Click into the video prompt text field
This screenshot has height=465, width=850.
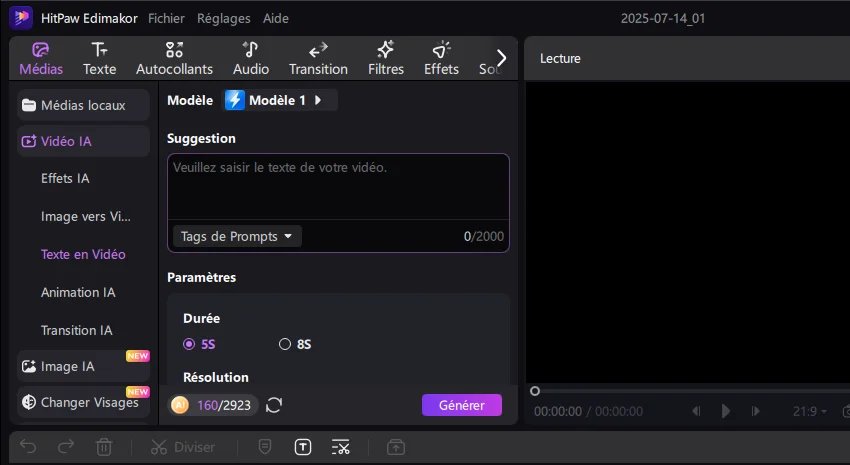[x=338, y=186]
